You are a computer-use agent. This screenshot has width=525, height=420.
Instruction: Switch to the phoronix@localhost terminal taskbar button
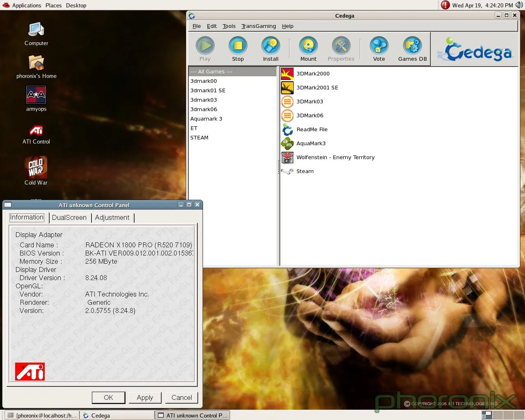point(42,415)
